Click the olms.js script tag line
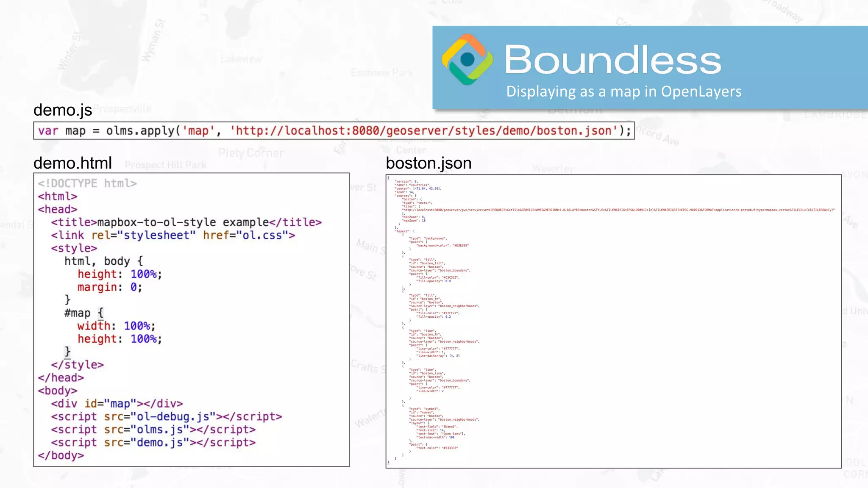868x488 pixels. [153, 430]
